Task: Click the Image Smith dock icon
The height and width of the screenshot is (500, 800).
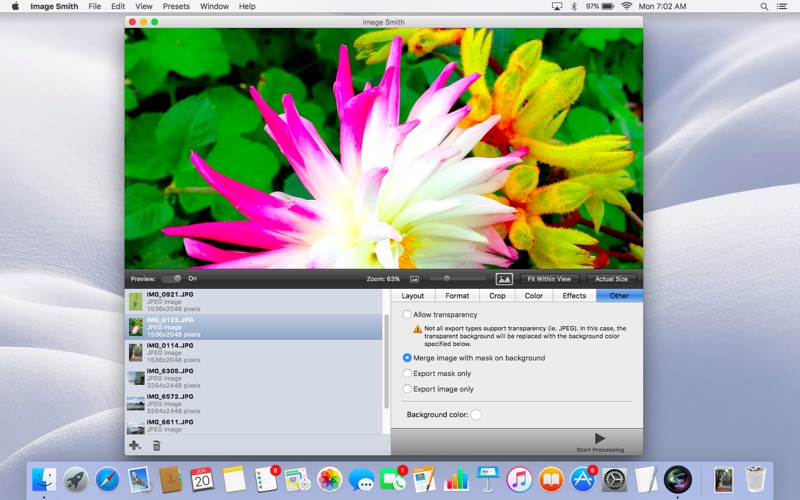Action: click(678, 480)
